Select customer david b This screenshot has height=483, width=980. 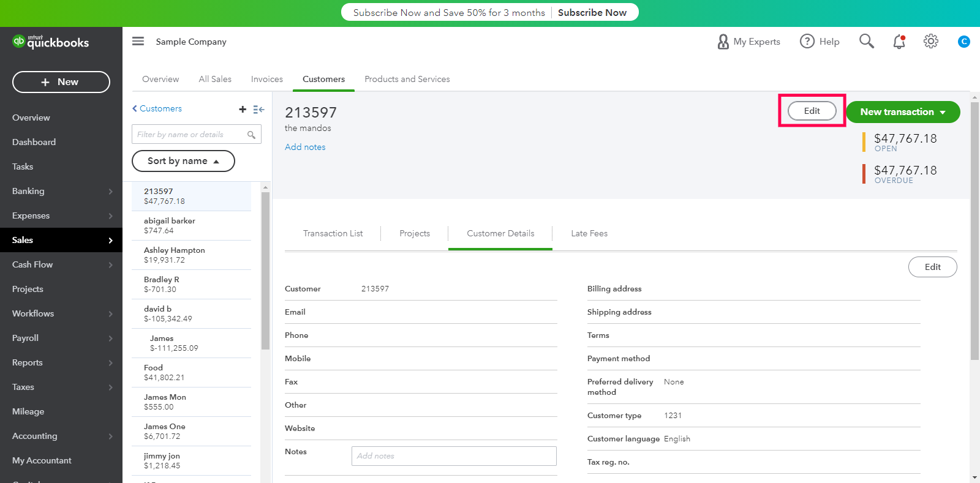pos(191,314)
